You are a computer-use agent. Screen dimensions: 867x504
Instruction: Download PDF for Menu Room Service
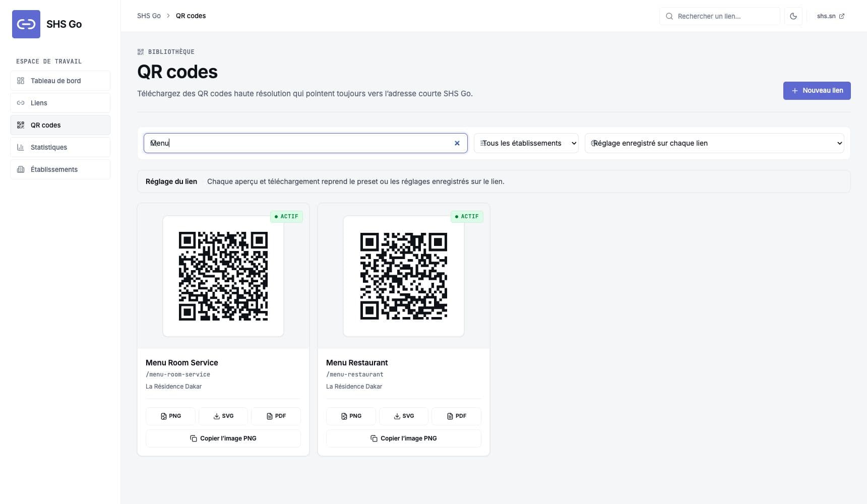click(276, 416)
